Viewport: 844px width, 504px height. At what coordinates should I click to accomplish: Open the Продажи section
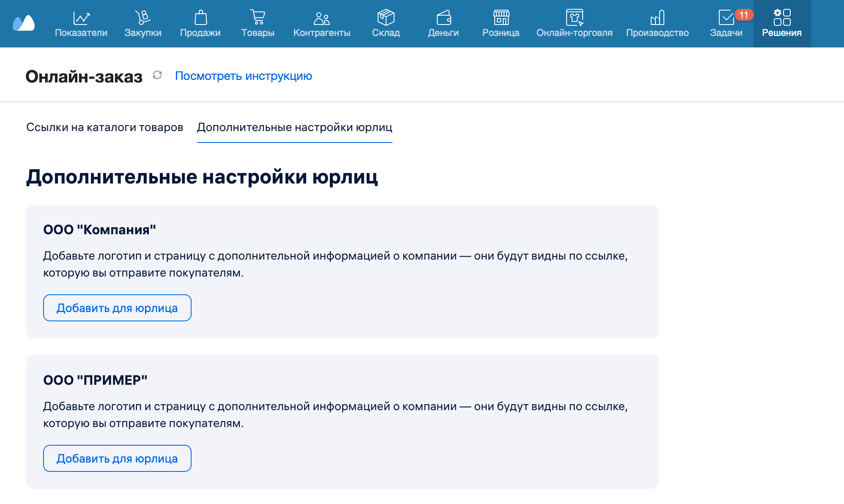click(x=200, y=23)
